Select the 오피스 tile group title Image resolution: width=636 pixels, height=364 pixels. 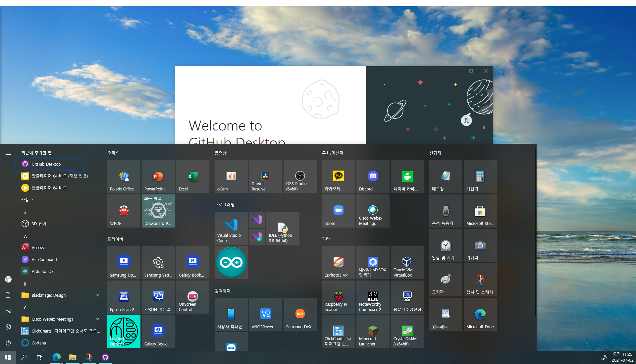(113, 153)
